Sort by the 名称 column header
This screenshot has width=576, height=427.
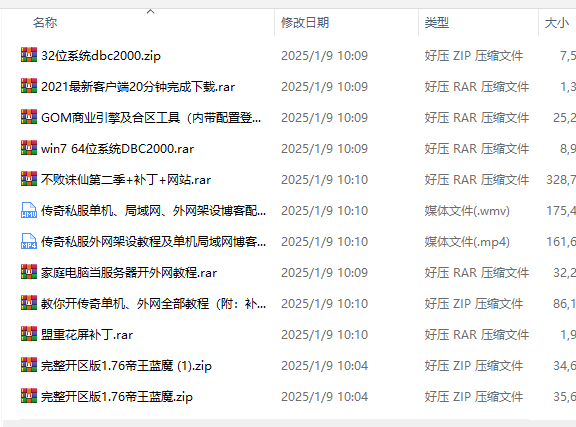pyautogui.click(x=45, y=22)
